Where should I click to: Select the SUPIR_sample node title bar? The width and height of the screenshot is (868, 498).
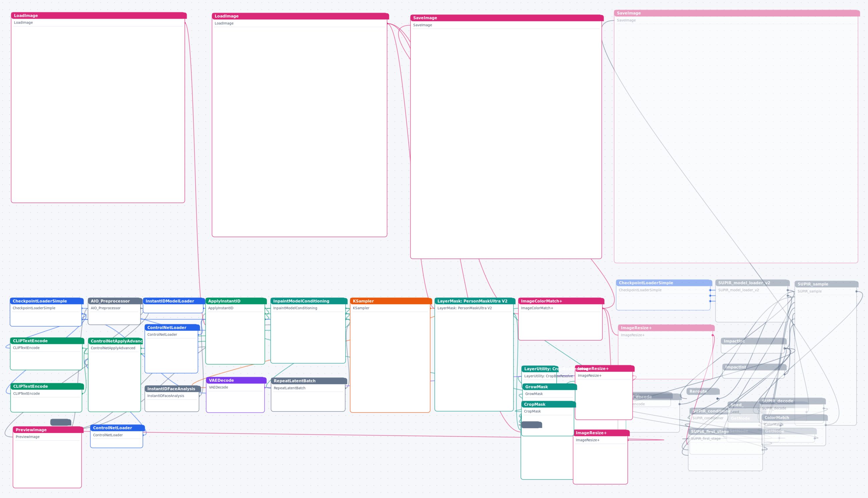pyautogui.click(x=826, y=284)
